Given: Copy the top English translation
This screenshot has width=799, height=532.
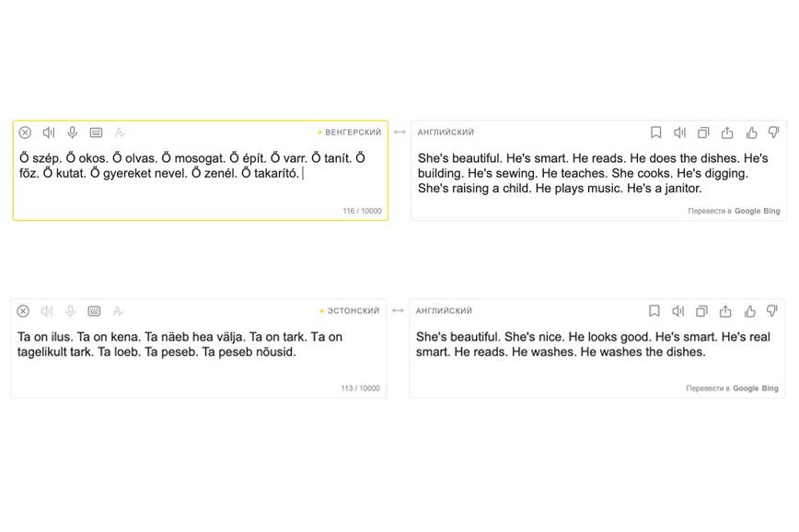Looking at the screenshot, I should [x=703, y=133].
